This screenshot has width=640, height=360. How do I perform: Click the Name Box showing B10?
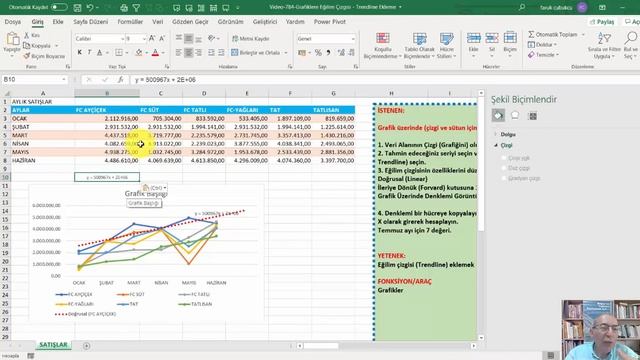coord(34,80)
